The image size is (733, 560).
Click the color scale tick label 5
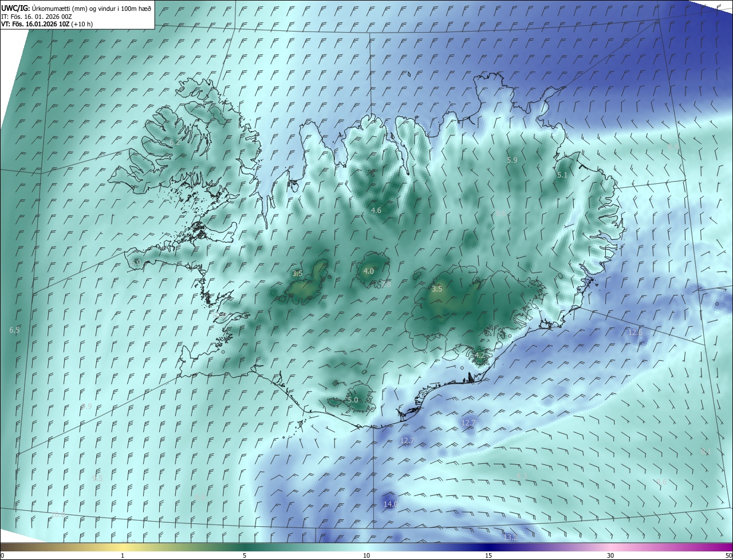[x=245, y=555]
